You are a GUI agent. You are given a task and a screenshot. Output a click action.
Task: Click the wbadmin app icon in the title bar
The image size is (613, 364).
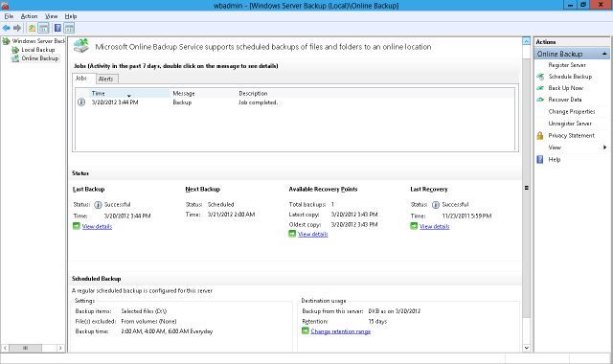coord(5,6)
